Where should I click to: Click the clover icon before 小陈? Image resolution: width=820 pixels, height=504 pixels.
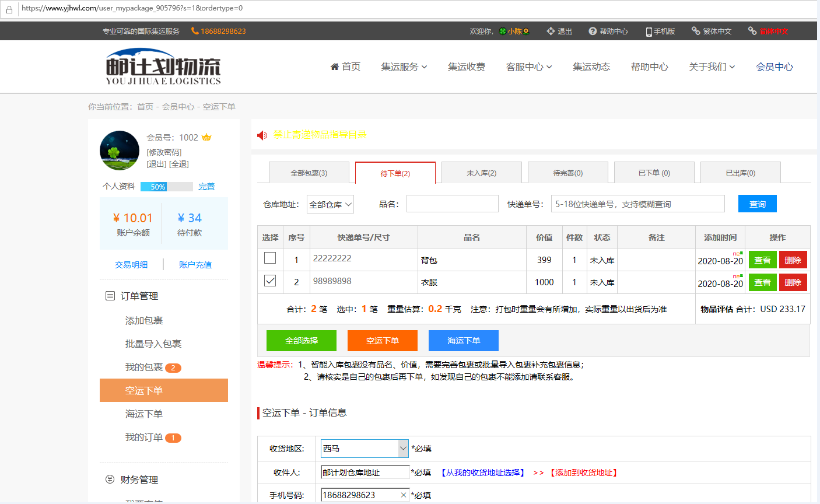pos(503,32)
